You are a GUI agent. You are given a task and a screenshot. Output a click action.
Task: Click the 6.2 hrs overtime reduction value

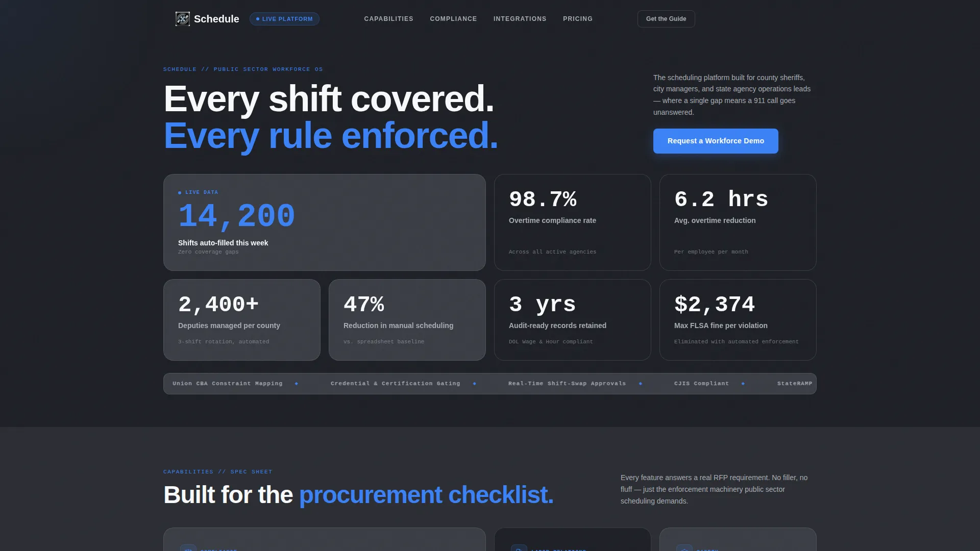coord(721,199)
